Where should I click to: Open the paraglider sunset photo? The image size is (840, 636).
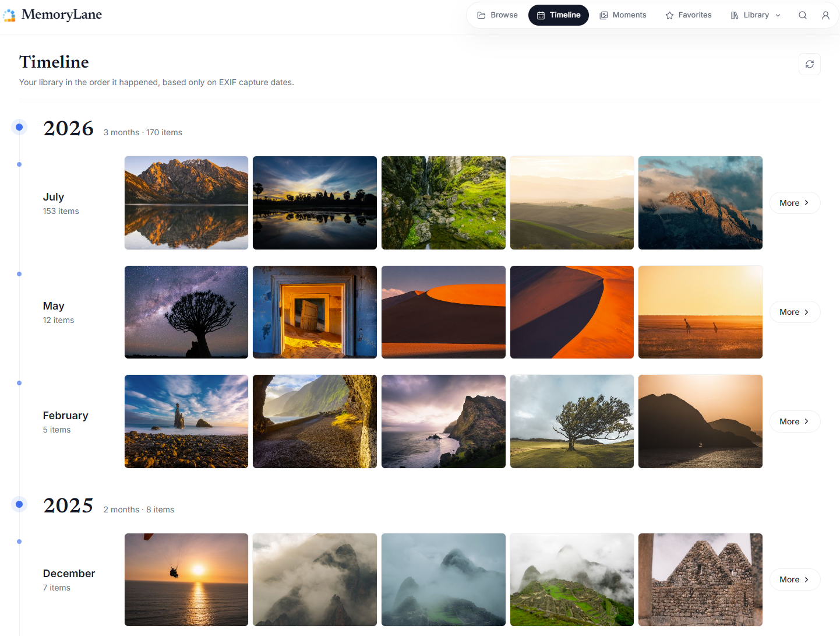click(x=186, y=579)
